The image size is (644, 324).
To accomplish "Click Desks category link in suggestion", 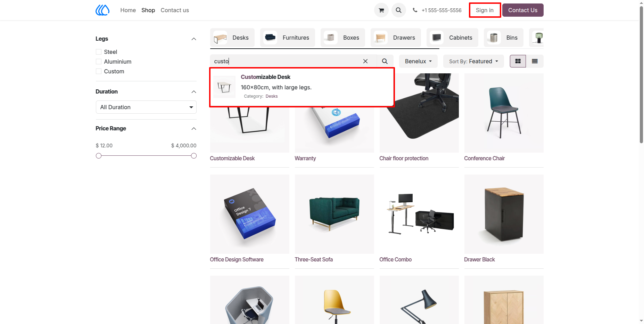I will 272,96.
